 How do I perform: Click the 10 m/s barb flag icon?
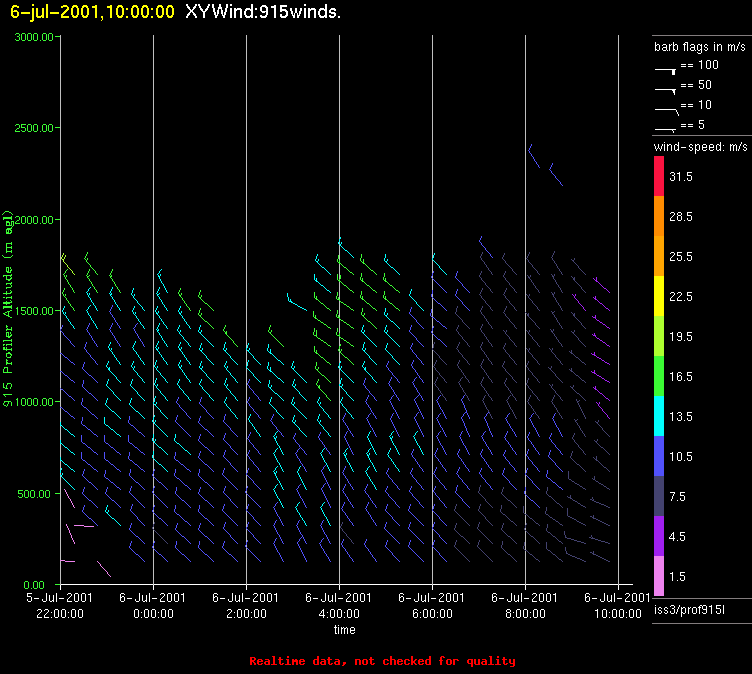(x=667, y=112)
